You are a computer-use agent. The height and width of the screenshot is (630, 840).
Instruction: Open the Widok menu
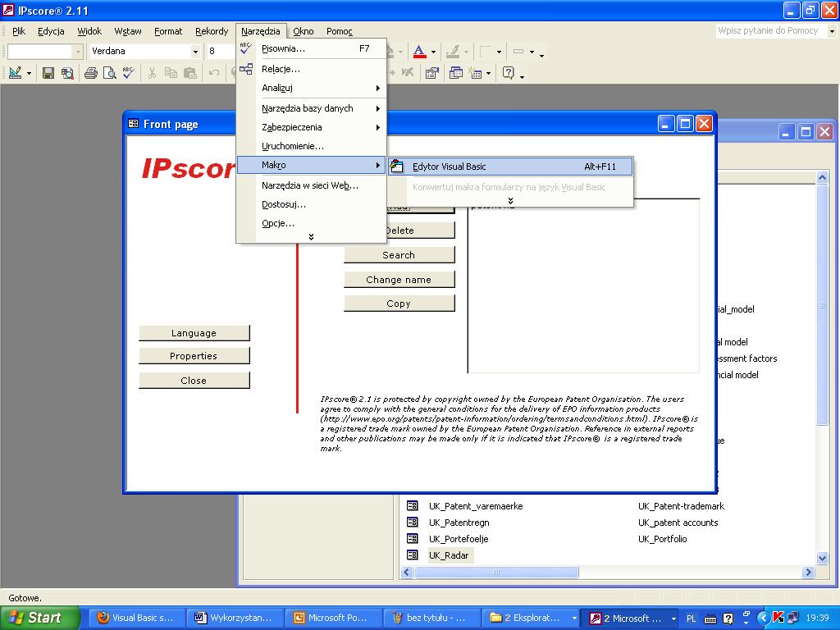pos(89,31)
